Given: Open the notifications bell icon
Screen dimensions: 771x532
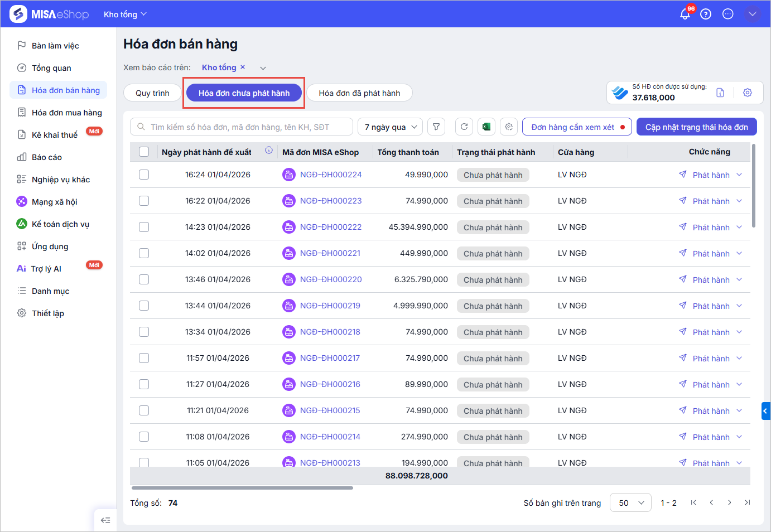Looking at the screenshot, I should pos(685,14).
